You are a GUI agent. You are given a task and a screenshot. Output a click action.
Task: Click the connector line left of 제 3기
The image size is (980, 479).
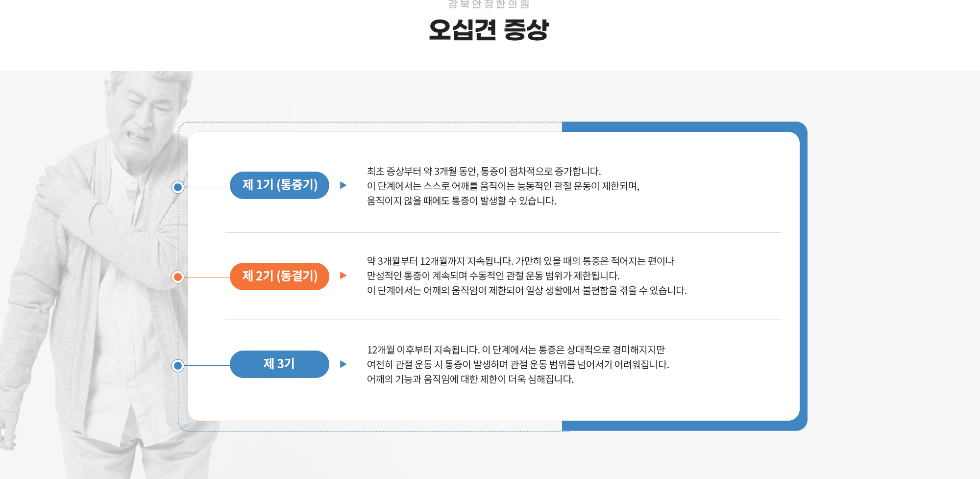(207, 365)
